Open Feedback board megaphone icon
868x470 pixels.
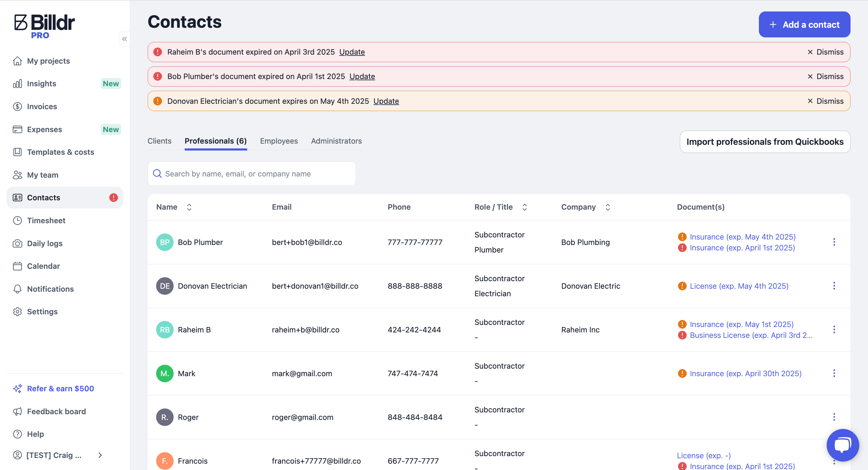(17, 411)
